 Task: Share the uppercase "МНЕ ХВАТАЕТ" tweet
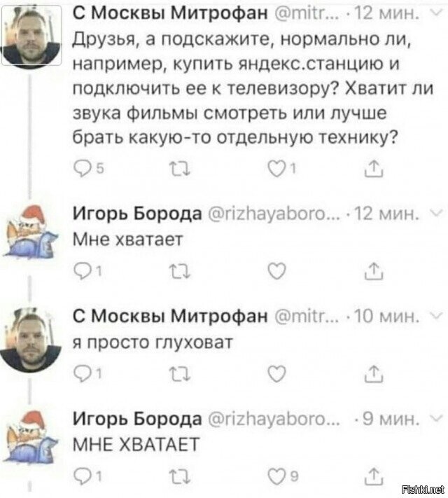373,478
